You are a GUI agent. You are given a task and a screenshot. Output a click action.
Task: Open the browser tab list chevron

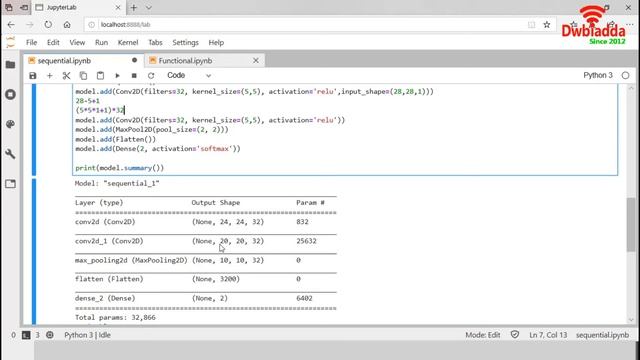pos(149,7)
